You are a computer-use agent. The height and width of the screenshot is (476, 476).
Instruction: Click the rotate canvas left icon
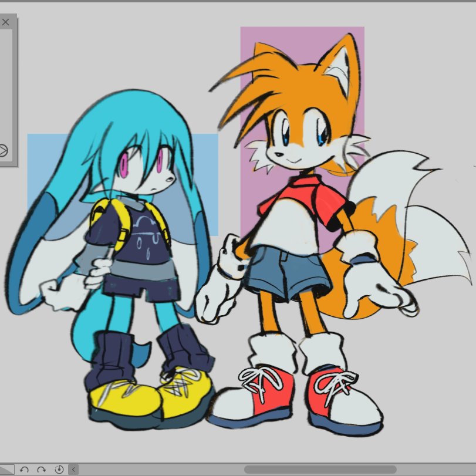(24, 470)
